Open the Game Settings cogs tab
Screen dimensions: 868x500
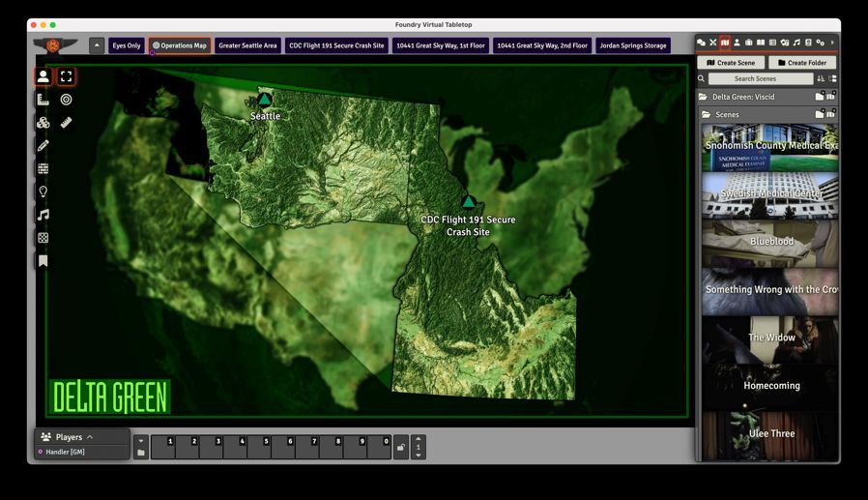(821, 43)
